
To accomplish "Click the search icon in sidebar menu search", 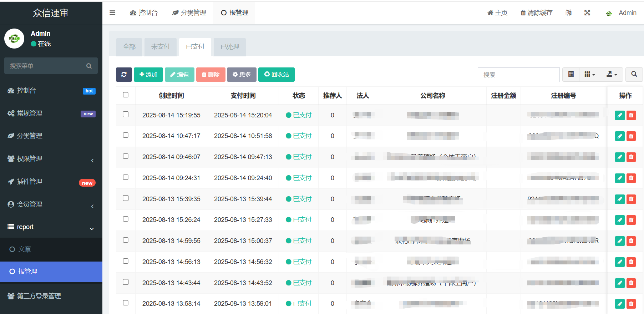I will point(89,66).
